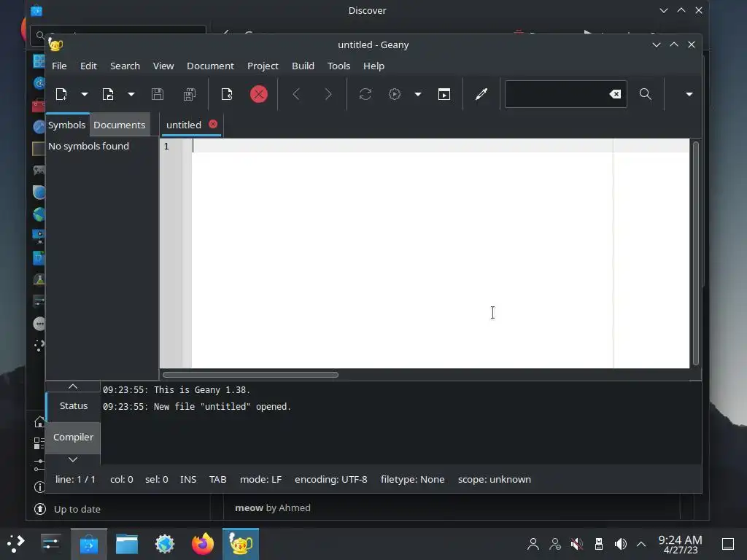Switch to the Symbols sidebar tab
The height and width of the screenshot is (560, 747).
click(66, 125)
